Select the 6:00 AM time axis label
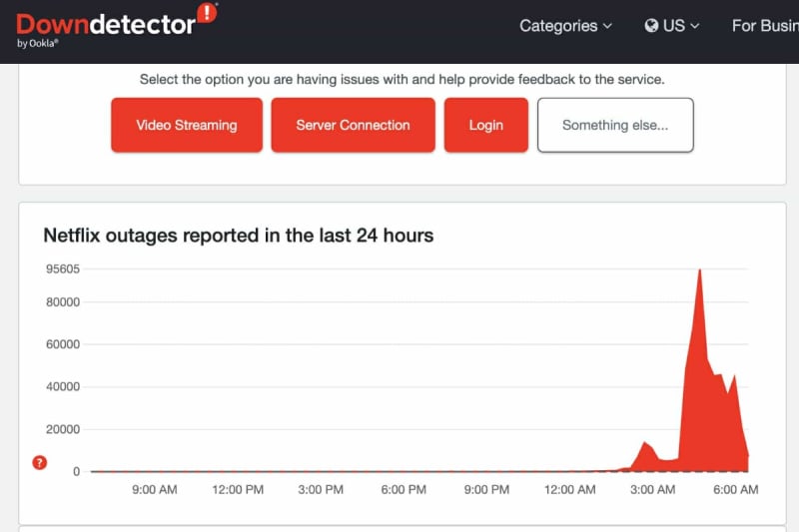The height and width of the screenshot is (532, 799). pyautogui.click(x=735, y=490)
